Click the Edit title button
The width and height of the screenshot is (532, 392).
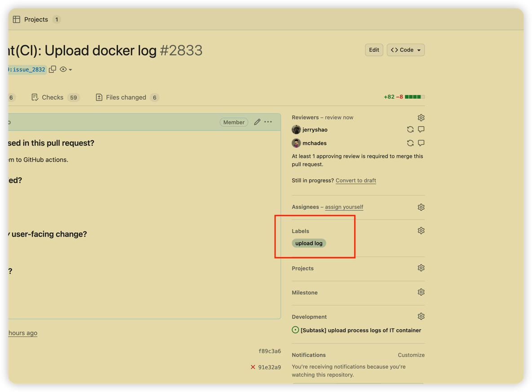point(374,50)
